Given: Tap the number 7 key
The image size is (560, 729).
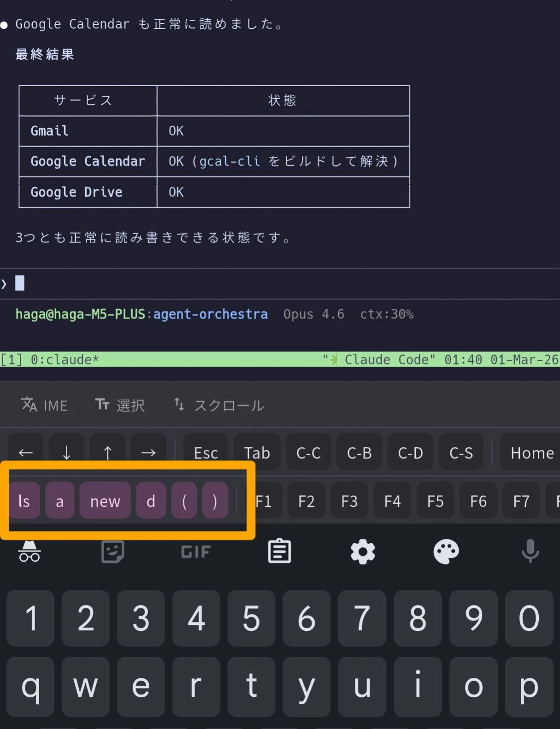Looking at the screenshot, I should coord(362,618).
